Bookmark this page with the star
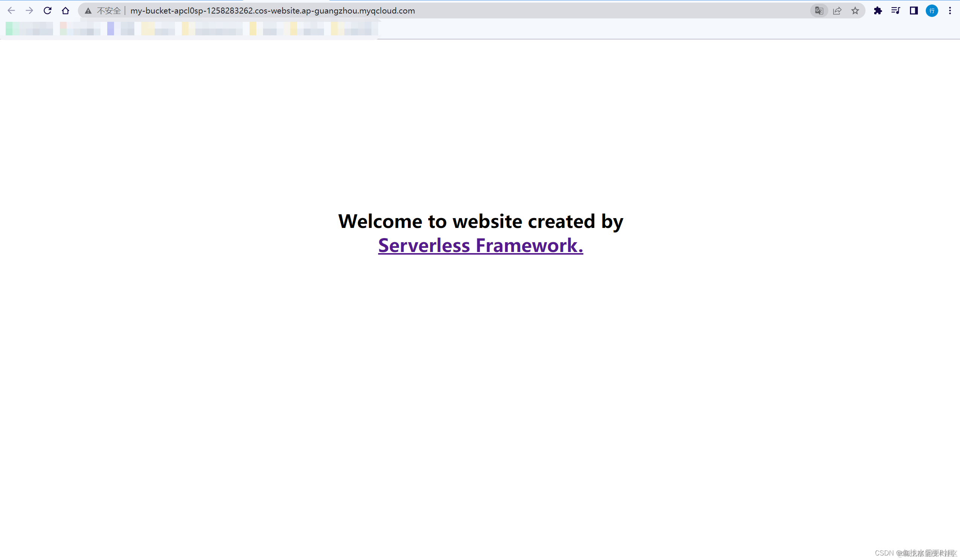This screenshot has height=560, width=960. click(x=855, y=11)
